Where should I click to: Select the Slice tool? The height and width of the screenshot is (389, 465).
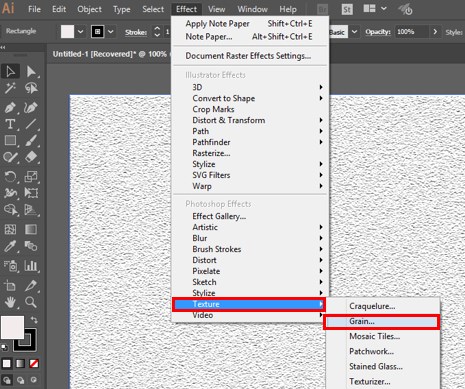click(31, 286)
